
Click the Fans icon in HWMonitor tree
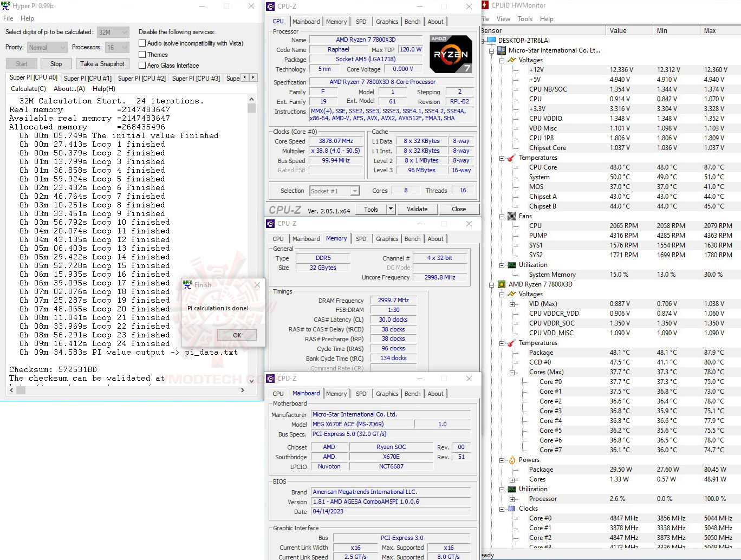[512, 216]
